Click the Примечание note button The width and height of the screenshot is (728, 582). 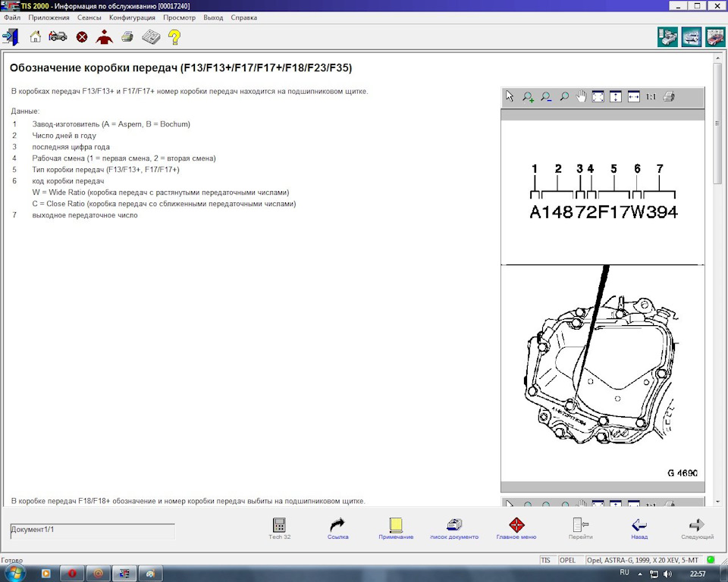point(396,528)
